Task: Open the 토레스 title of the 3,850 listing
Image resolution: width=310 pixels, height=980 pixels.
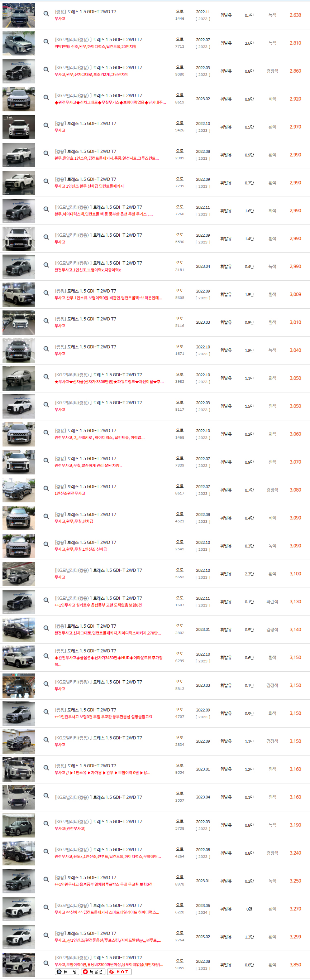Action: [x=98, y=957]
